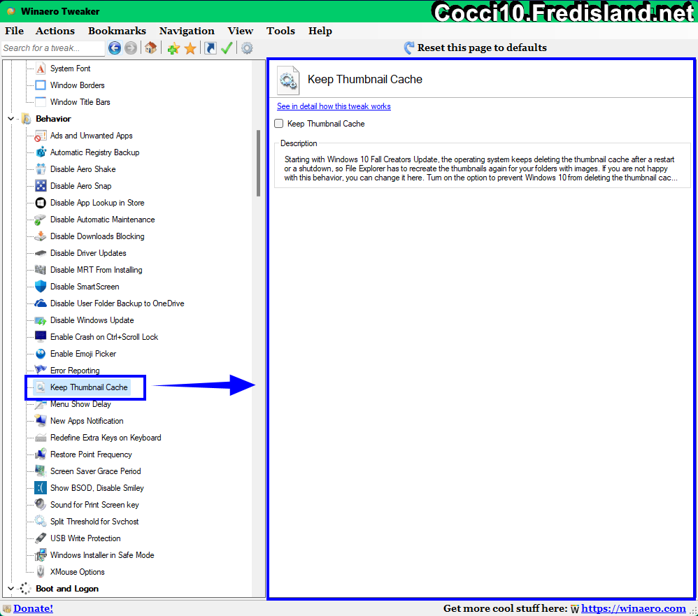Click the green checkmark apply icon
The width and height of the screenshot is (698, 616).
tap(227, 48)
